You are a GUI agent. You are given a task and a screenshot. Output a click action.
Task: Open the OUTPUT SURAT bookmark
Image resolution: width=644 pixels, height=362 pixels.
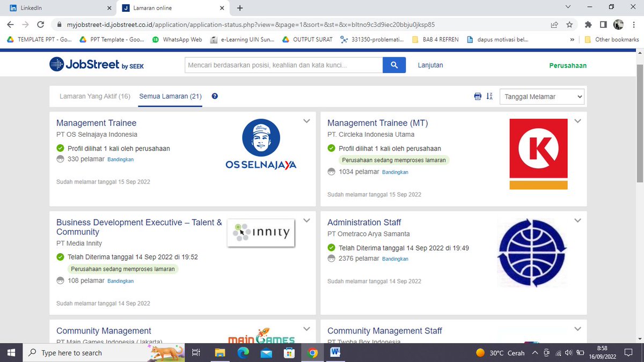click(307, 39)
